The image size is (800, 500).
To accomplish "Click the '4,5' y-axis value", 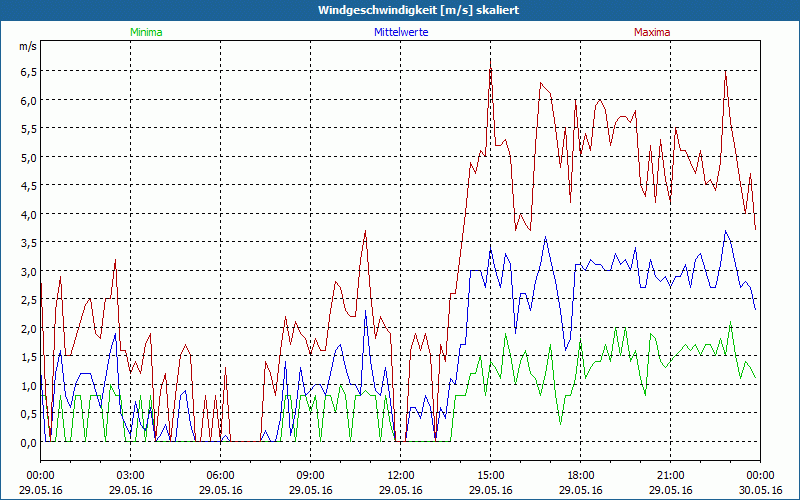I will (x=29, y=186).
